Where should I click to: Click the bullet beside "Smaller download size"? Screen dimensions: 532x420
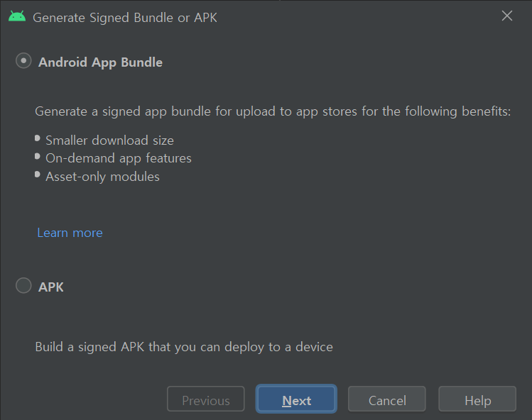tap(38, 138)
